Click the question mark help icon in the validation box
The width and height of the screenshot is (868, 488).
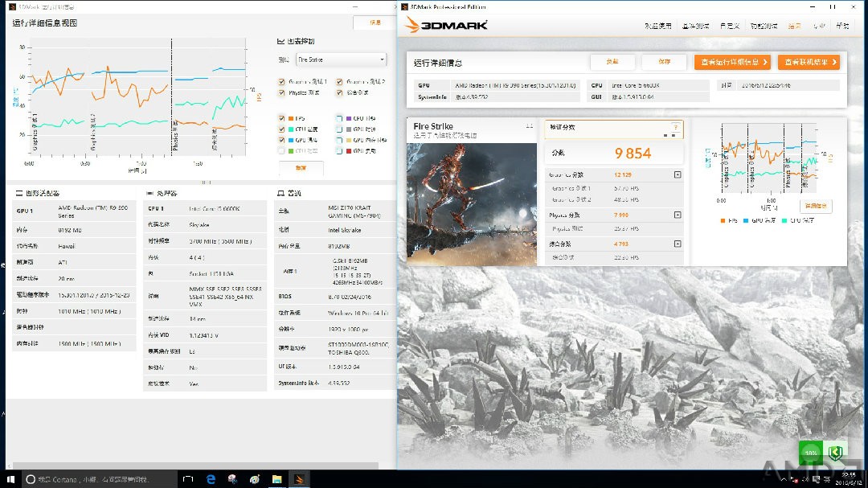pos(675,127)
